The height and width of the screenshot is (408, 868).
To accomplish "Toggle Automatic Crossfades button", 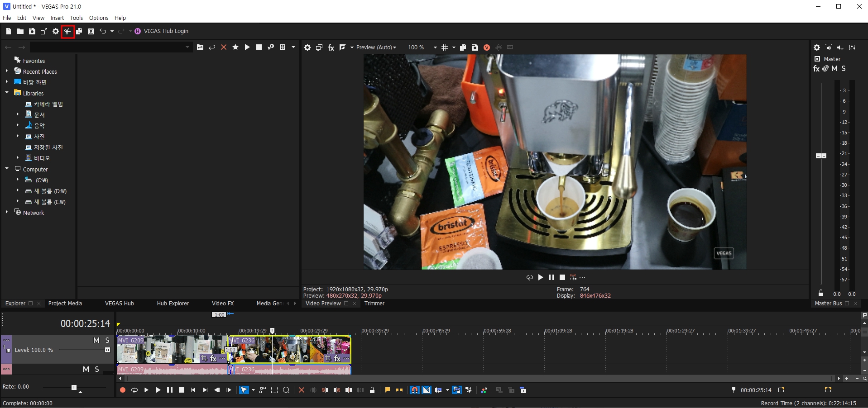I will point(427,390).
